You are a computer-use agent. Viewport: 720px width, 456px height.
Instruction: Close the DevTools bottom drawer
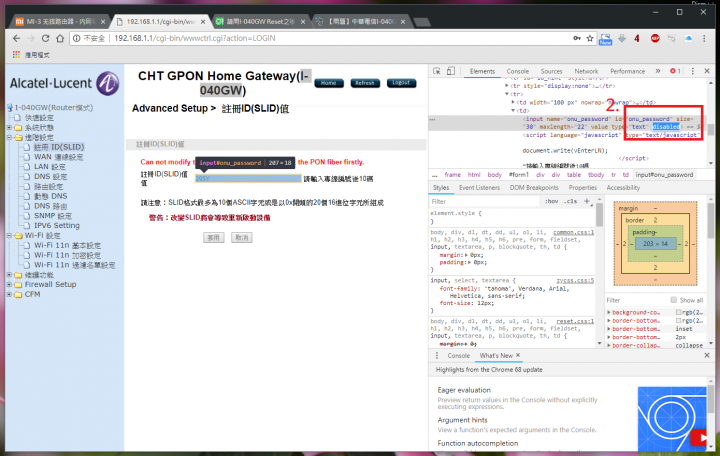pos(707,355)
